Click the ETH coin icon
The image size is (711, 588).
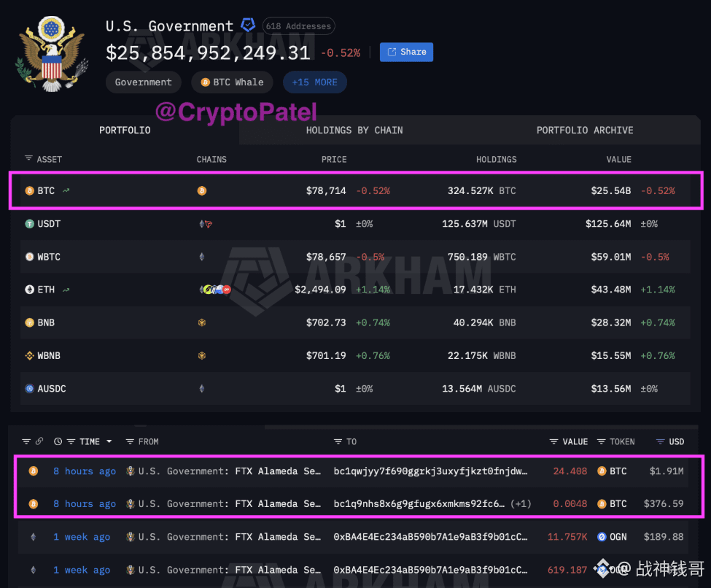29,290
